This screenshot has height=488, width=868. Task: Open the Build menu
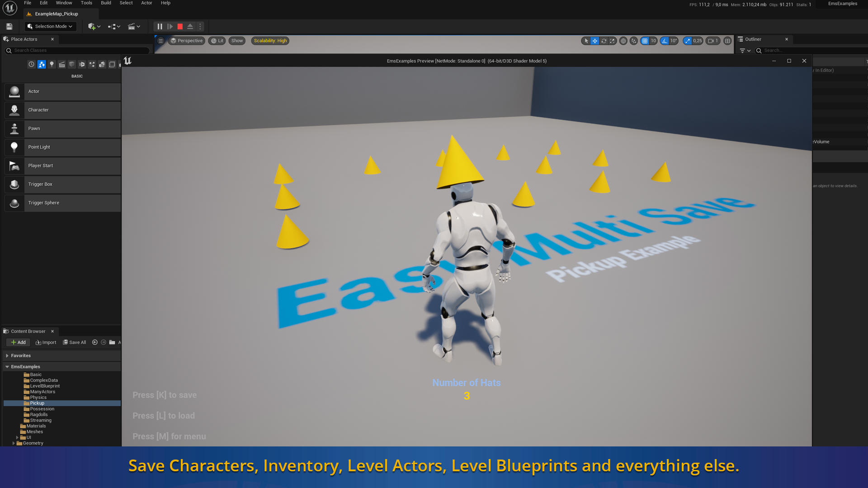(106, 3)
